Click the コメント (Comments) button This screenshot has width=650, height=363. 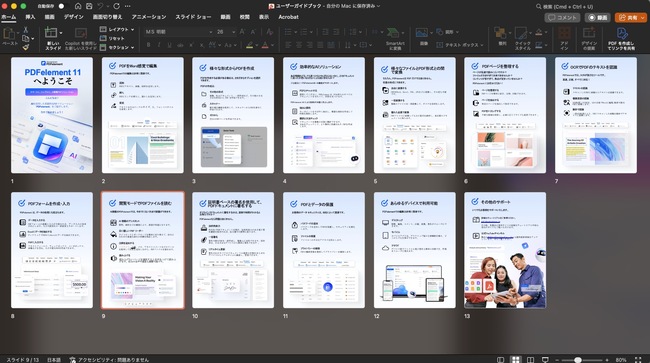562,17
